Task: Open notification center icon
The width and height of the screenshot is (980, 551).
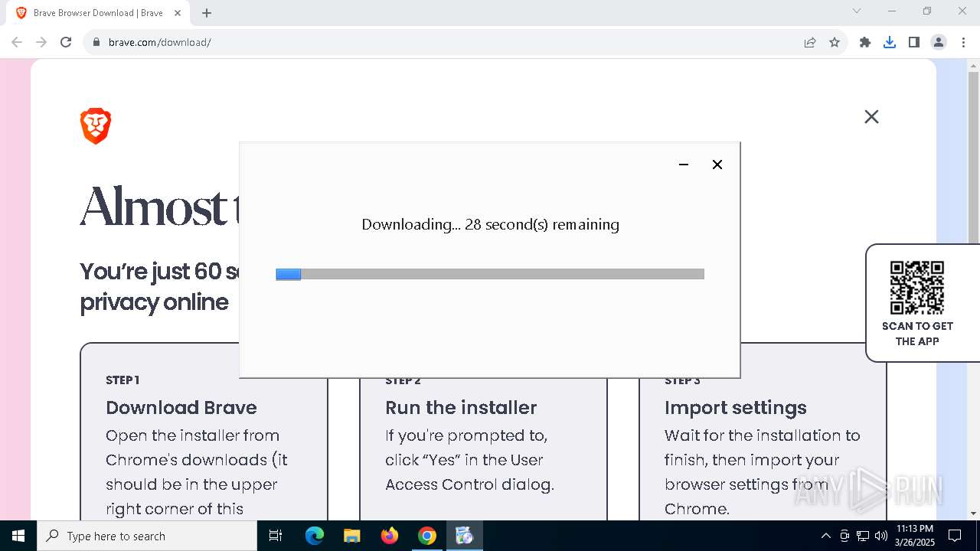Action: point(955,536)
